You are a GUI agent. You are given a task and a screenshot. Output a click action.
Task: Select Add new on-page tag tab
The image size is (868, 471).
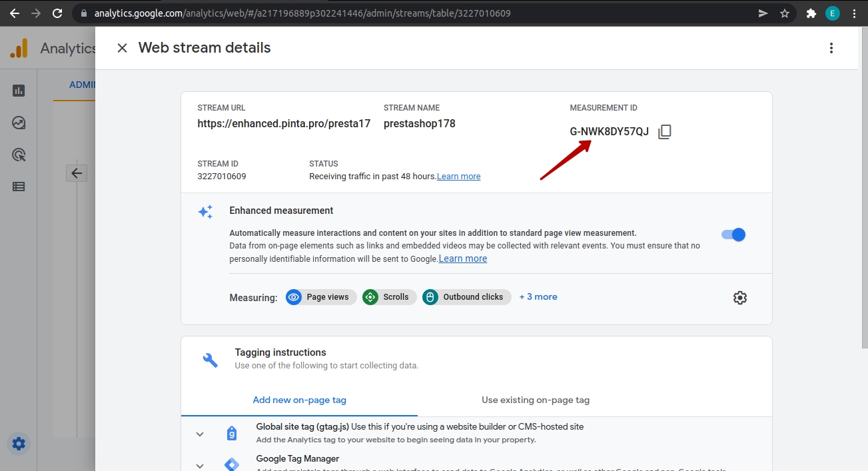click(x=299, y=400)
